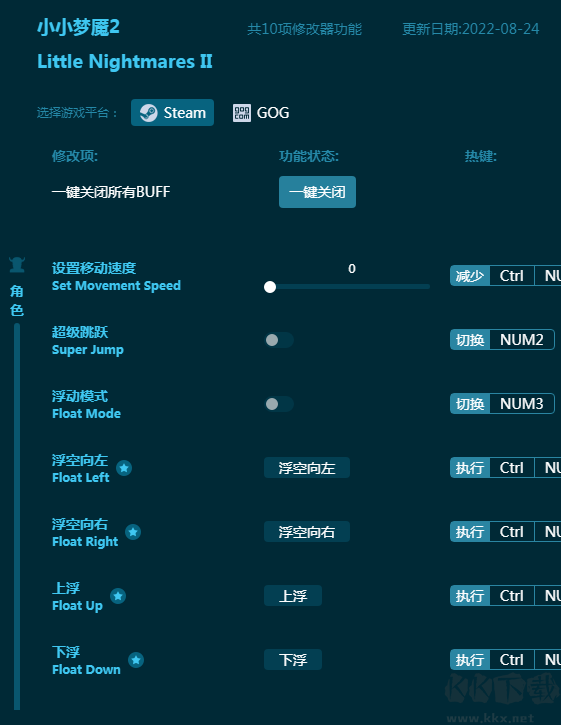Click the character category icon in sidebar

tap(17, 265)
